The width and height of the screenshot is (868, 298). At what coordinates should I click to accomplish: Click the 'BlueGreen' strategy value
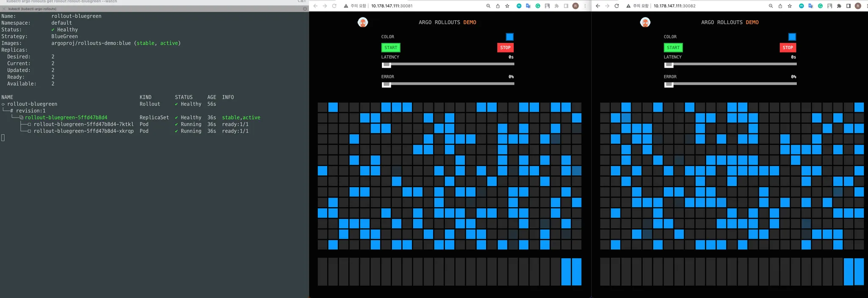tap(64, 36)
